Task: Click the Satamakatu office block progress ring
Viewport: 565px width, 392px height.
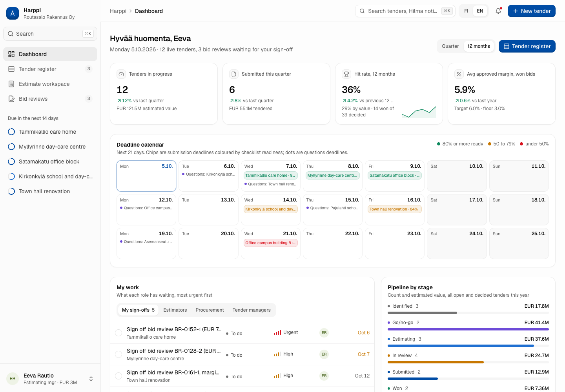Action: pos(11,162)
